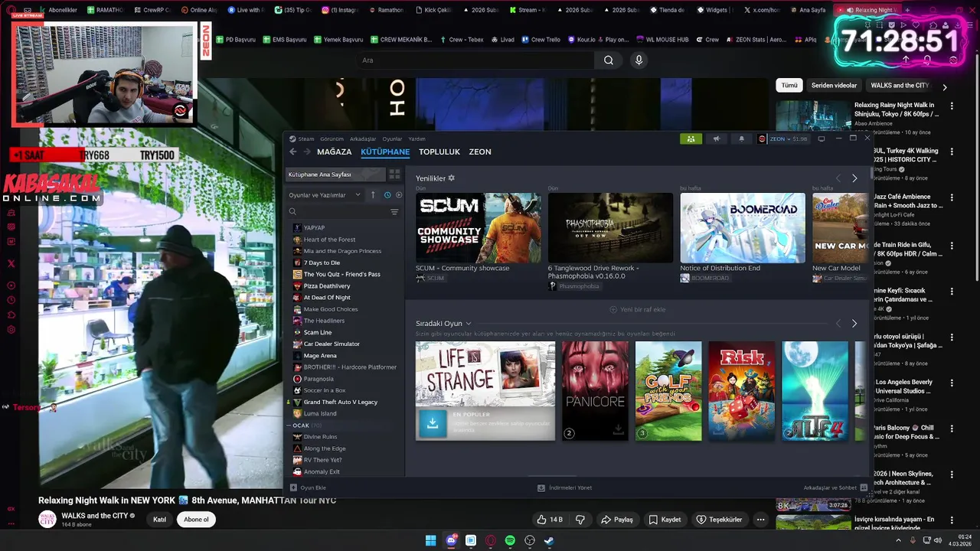
Task: Open collections grid view in library
Action: (x=394, y=174)
